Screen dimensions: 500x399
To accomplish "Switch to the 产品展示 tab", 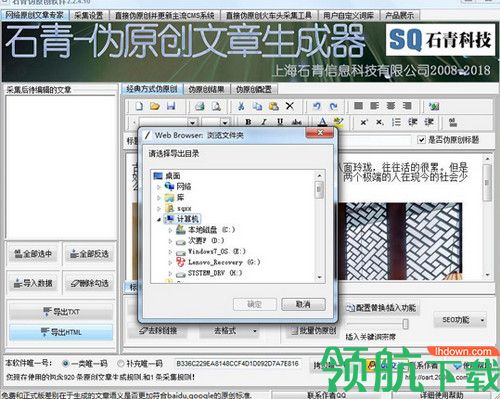I will pos(399,15).
